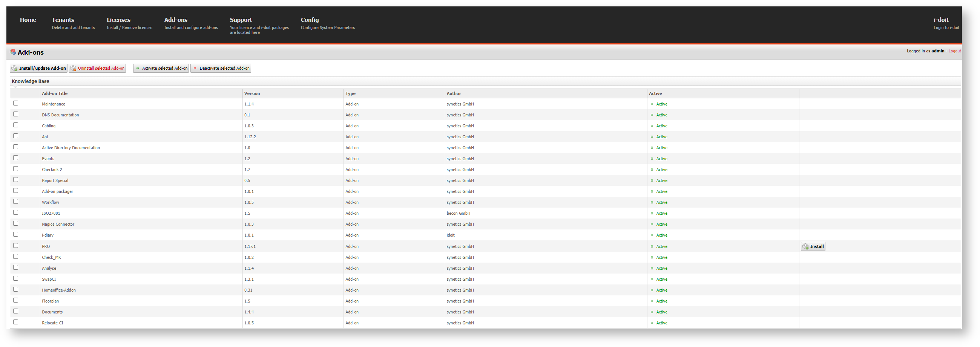Click version '0.31' of Homeoffice-Addon
Screen dimensions: 980x347
click(x=248, y=290)
